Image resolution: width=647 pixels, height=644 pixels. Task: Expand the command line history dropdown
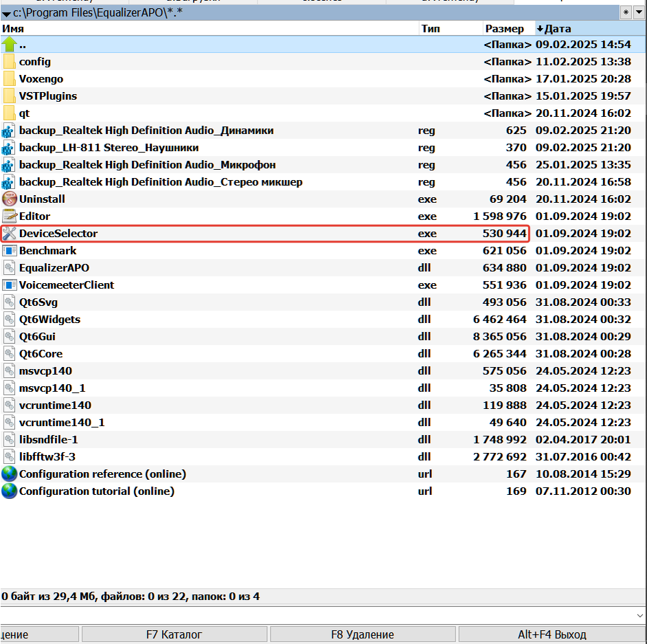click(640, 616)
